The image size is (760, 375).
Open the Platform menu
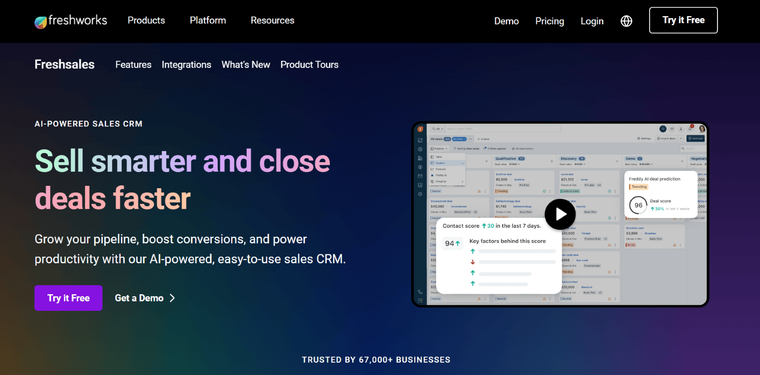point(207,20)
